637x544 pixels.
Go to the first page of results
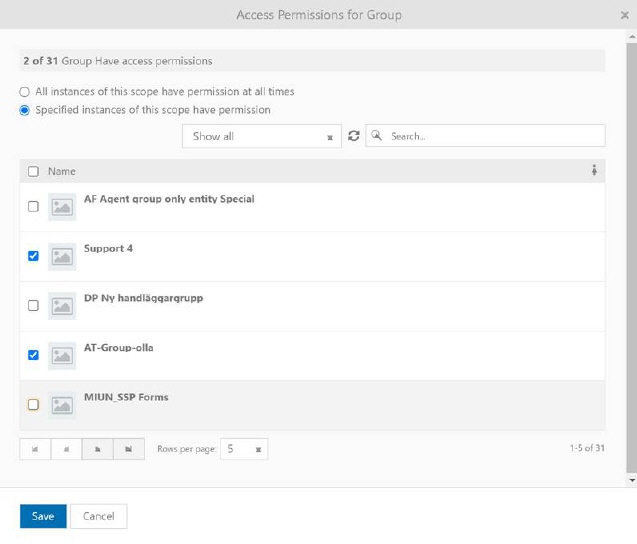coord(35,450)
